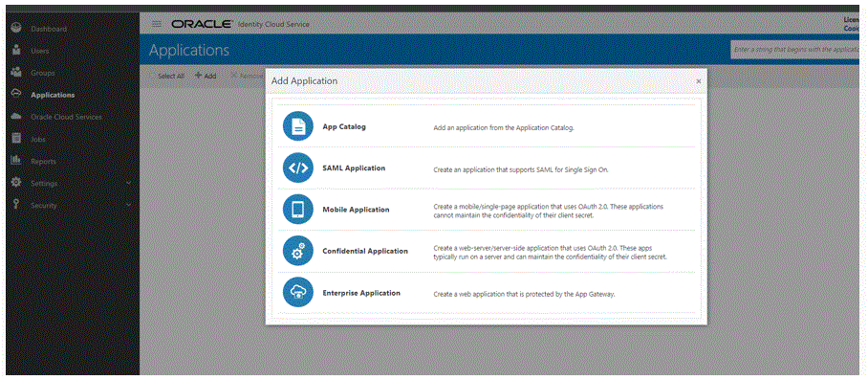
Task: Open Reports from the sidebar
Action: pos(43,161)
